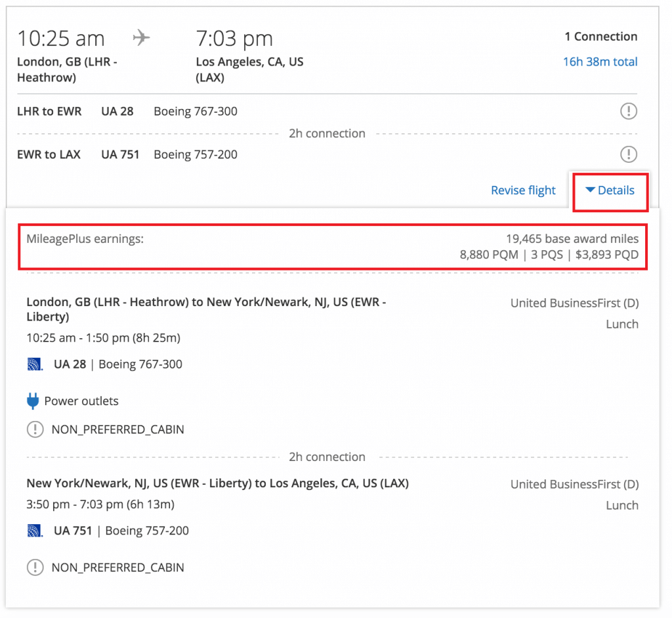Image resolution: width=672 pixels, height=618 pixels.
Task: Click the United logo beside UA 751
Action: 35,531
